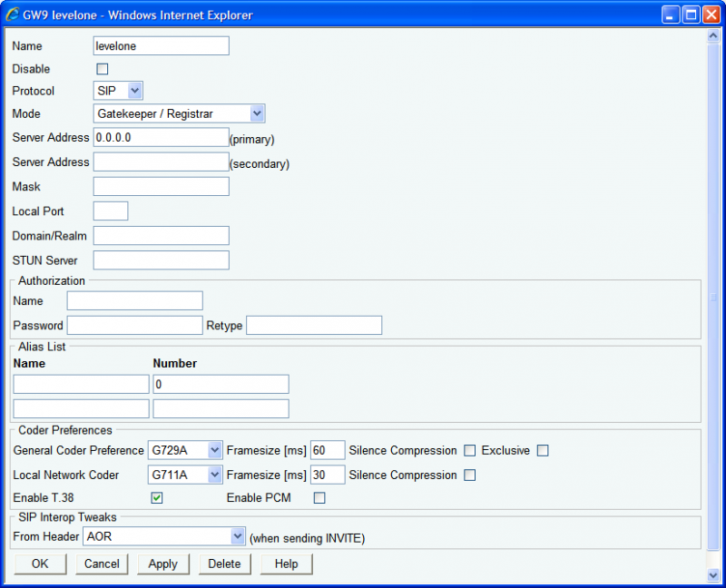The height and width of the screenshot is (588, 726).
Task: Check the Enable PCM checkbox
Action: coord(319,498)
